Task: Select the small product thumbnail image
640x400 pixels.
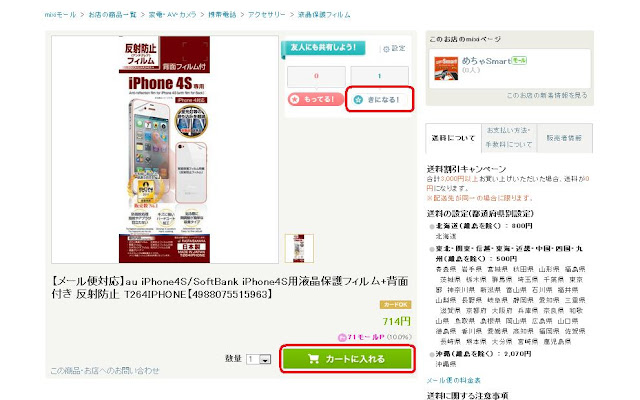Action: click(x=299, y=248)
